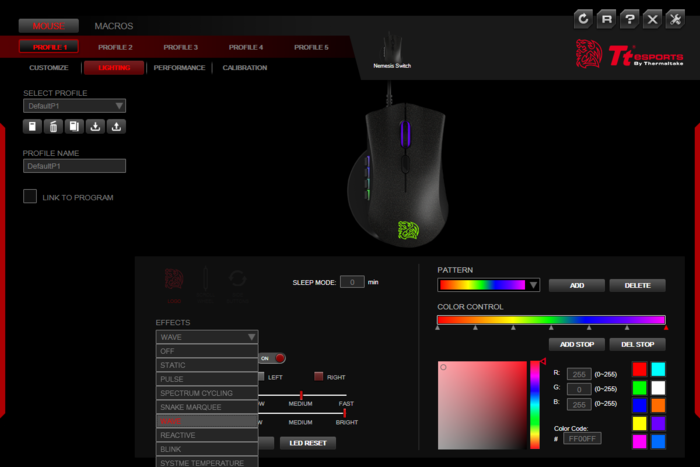Click the speed slider red handle
The height and width of the screenshot is (467, 700).
coord(301,395)
